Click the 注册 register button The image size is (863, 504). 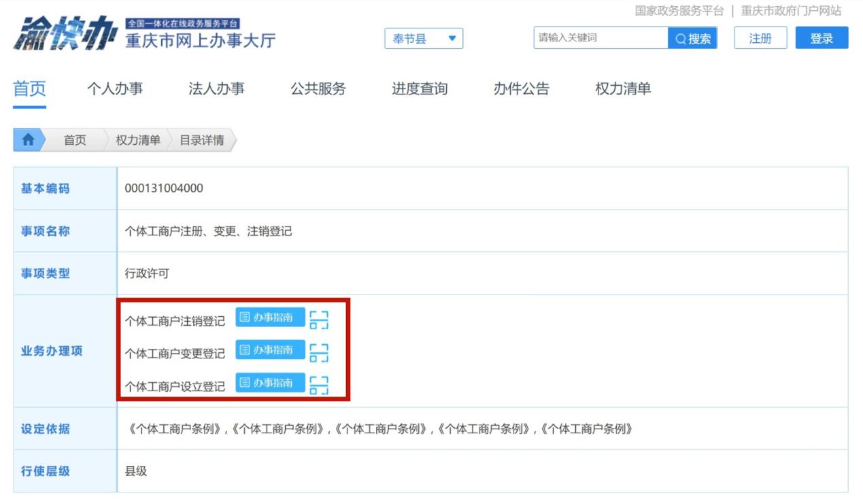pyautogui.click(x=760, y=38)
